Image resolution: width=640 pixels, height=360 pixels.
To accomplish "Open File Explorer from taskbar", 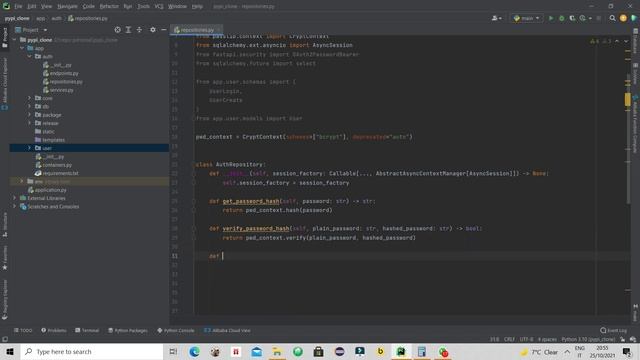I will [x=277, y=351].
